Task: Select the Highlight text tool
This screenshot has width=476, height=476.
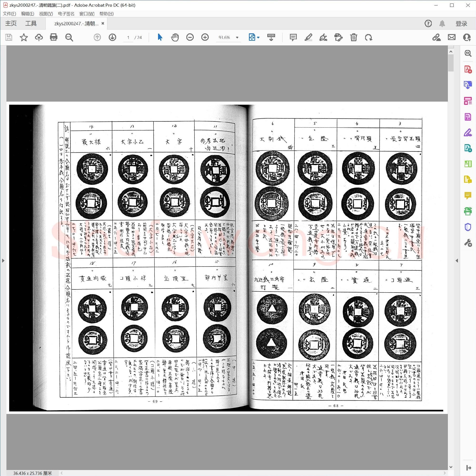Action: click(308, 37)
